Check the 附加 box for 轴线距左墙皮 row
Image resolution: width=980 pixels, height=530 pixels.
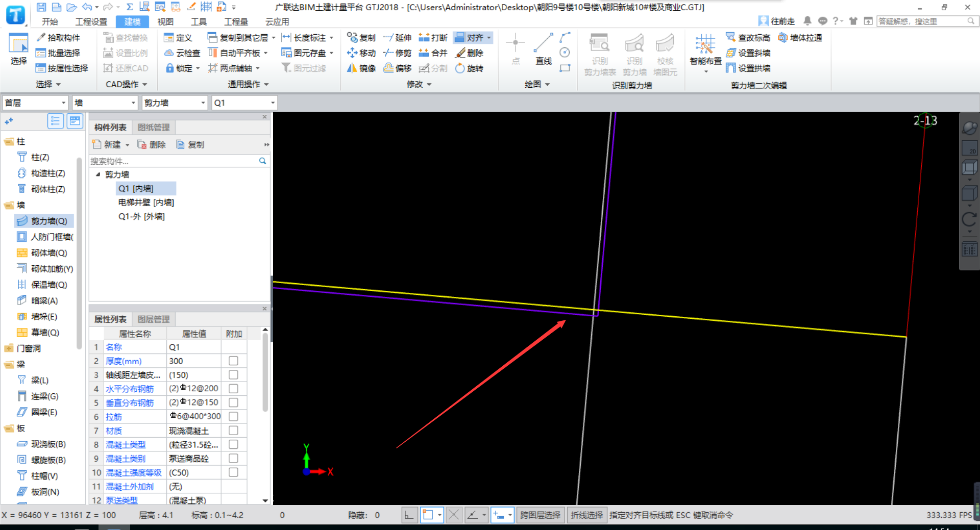click(x=233, y=374)
